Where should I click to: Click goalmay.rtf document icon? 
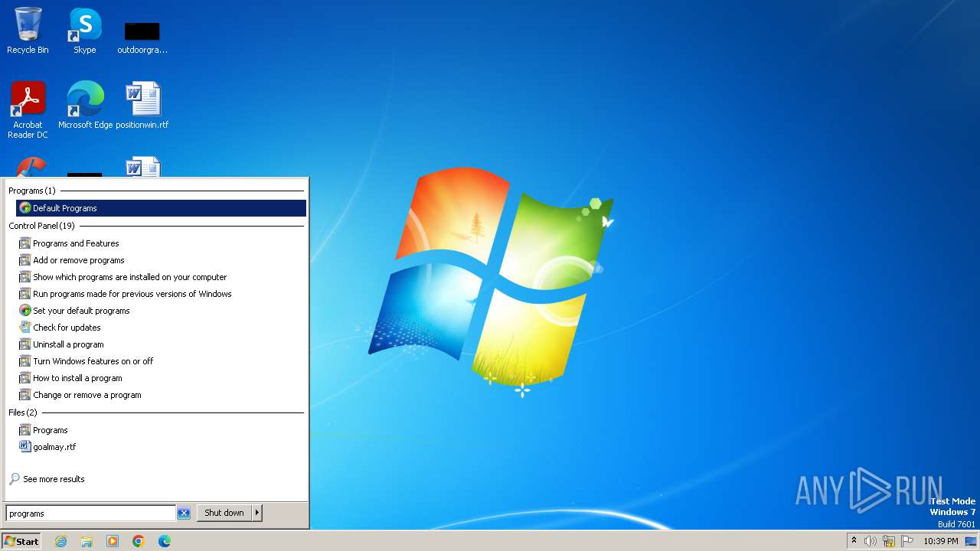pos(25,447)
